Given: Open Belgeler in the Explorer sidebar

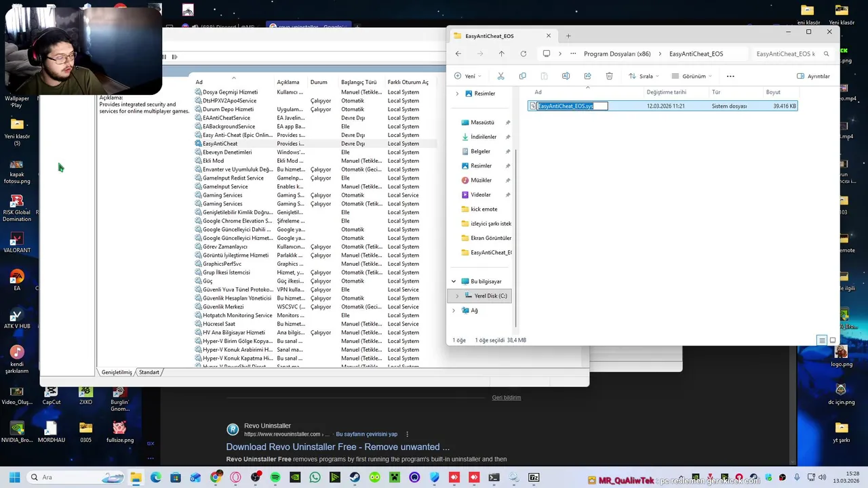Looking at the screenshot, I should (480, 151).
